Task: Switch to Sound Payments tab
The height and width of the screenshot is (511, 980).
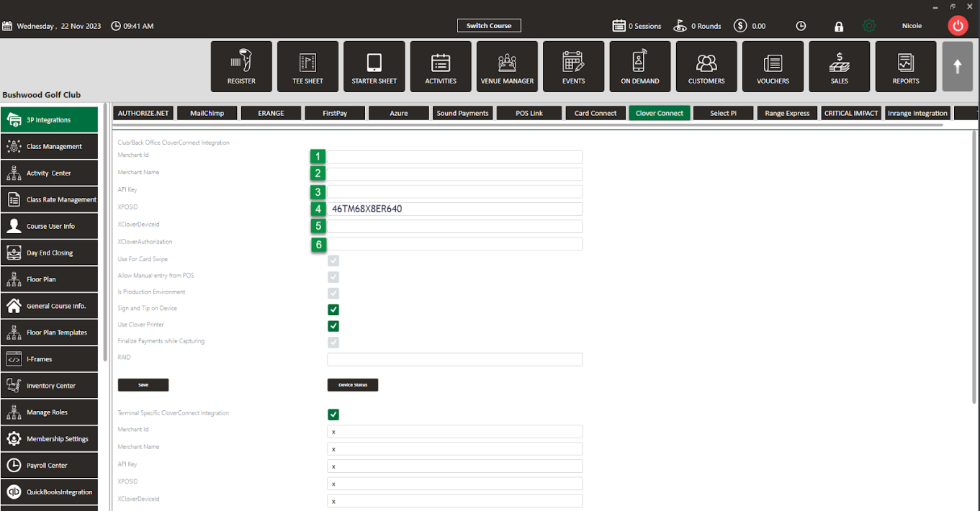Action: coord(463,113)
